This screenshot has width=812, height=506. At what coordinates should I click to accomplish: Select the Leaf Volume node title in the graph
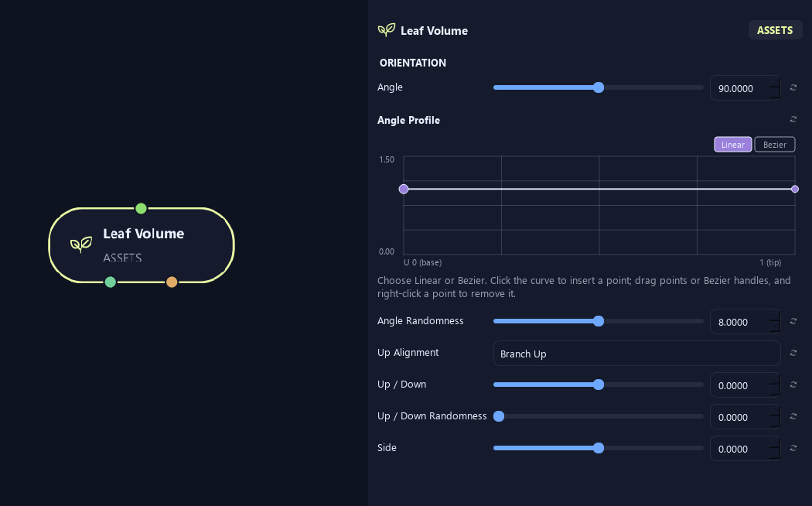point(143,234)
